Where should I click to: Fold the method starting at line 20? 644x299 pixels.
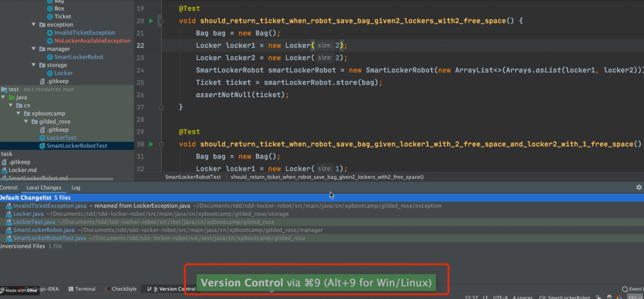coord(161,21)
